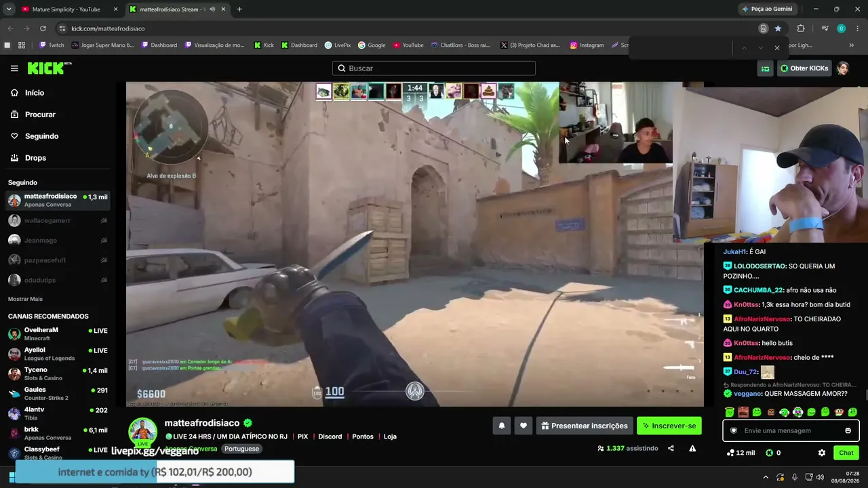868x488 pixels.
Task: Open the LivePix bookmark
Action: [x=338, y=45]
